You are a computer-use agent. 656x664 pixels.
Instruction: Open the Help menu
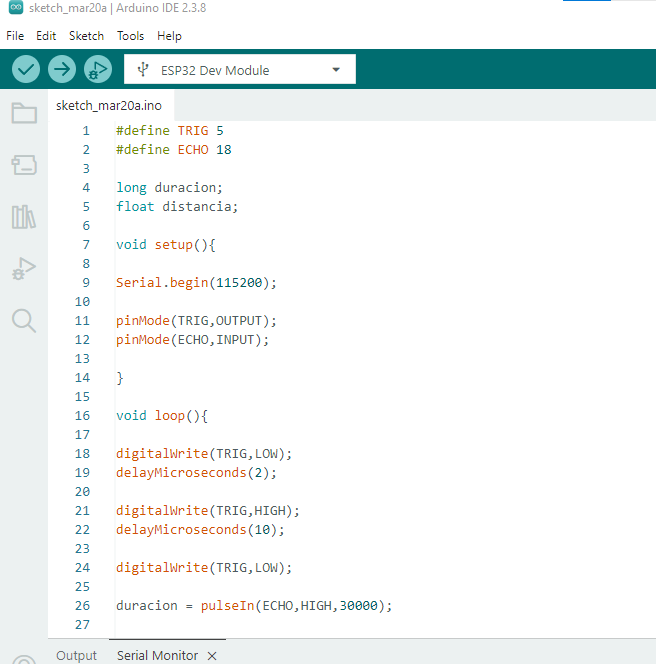169,36
